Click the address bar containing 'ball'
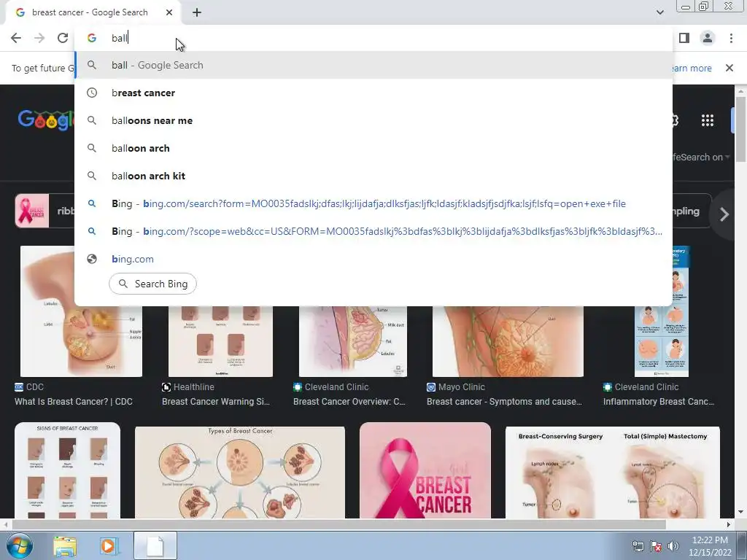This screenshot has height=560, width=747. coord(373,38)
